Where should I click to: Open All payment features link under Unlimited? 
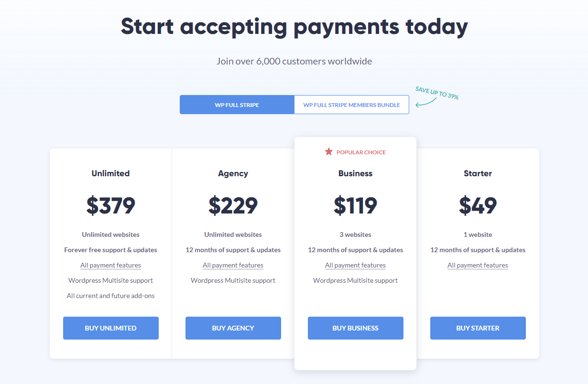coord(110,265)
